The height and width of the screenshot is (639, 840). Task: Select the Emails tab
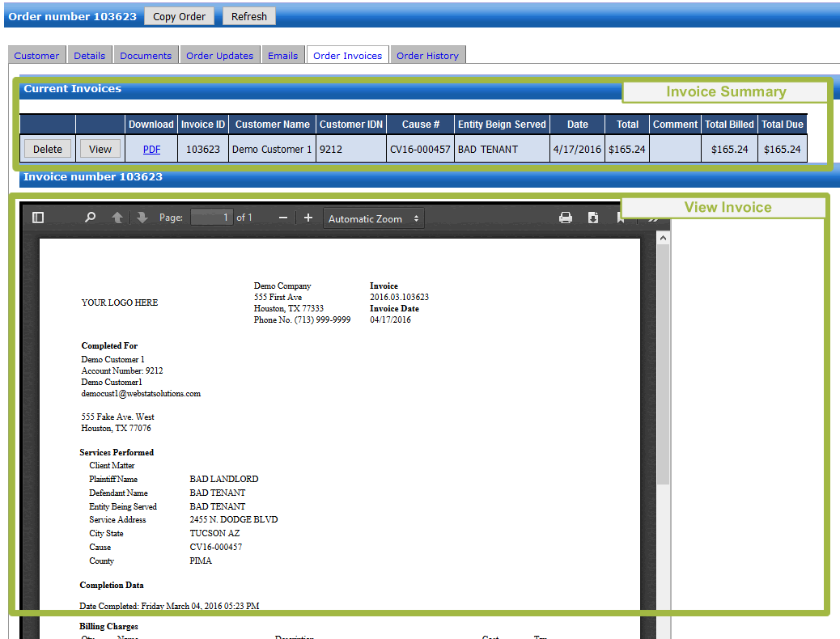tap(283, 55)
